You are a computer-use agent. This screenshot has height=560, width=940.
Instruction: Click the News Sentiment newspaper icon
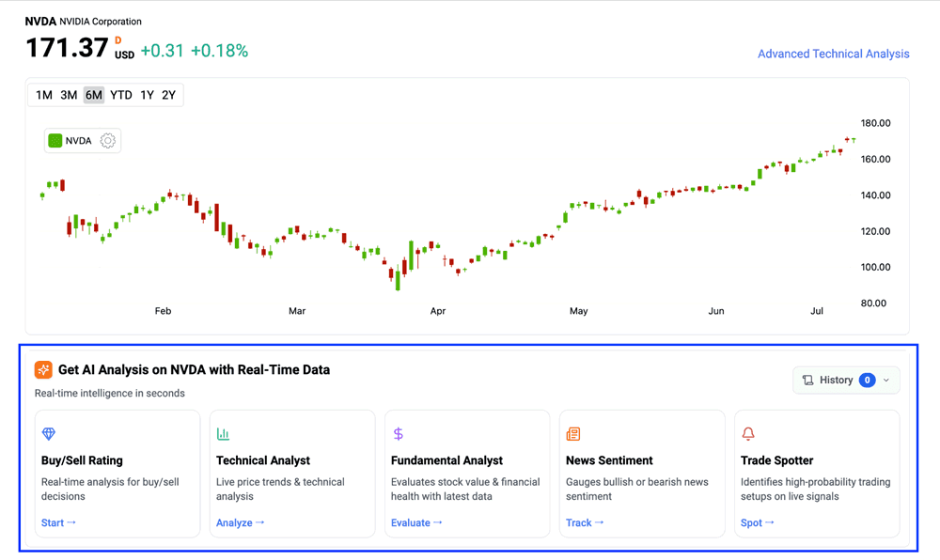[x=572, y=434]
